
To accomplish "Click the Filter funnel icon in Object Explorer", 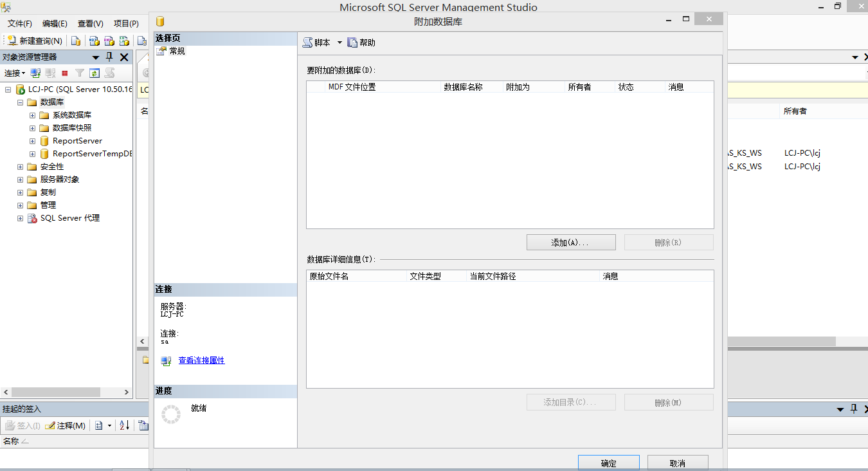I will tap(80, 73).
